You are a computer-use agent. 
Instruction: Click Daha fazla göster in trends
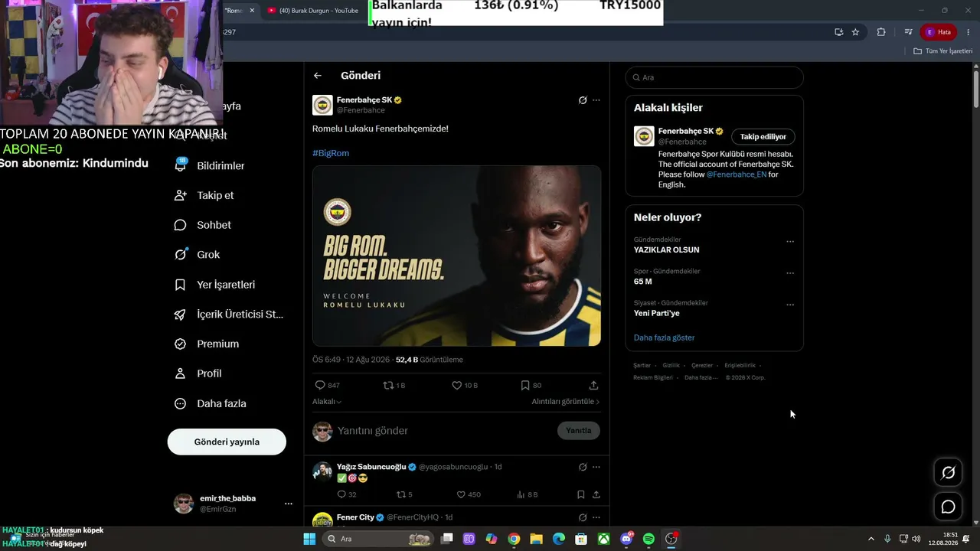point(664,337)
